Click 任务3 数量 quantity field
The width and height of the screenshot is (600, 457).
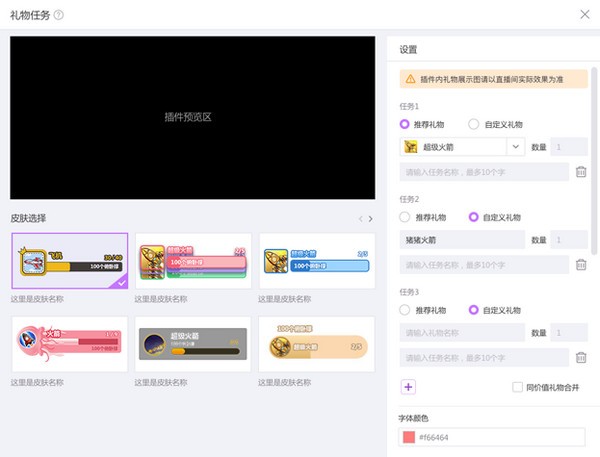568,332
